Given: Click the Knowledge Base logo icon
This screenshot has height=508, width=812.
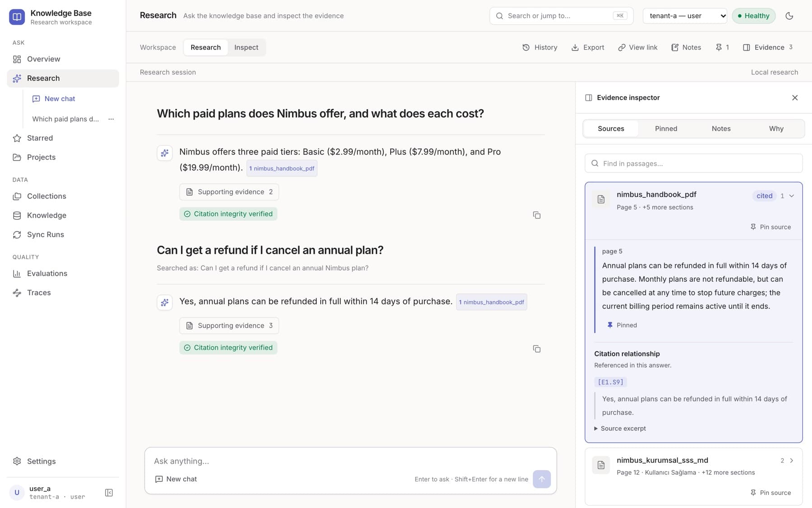Looking at the screenshot, I should pyautogui.click(x=17, y=17).
